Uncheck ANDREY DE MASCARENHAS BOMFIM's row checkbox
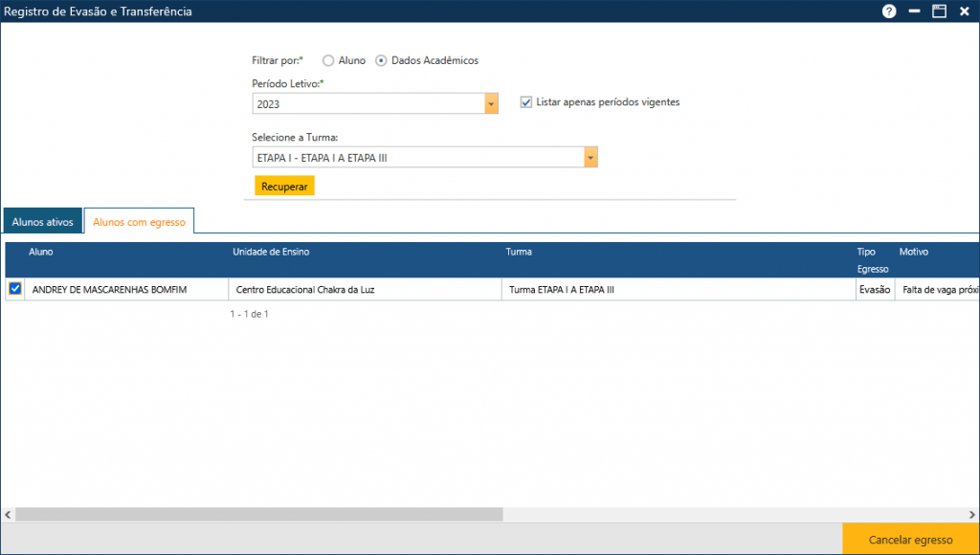980x555 pixels. 13,289
